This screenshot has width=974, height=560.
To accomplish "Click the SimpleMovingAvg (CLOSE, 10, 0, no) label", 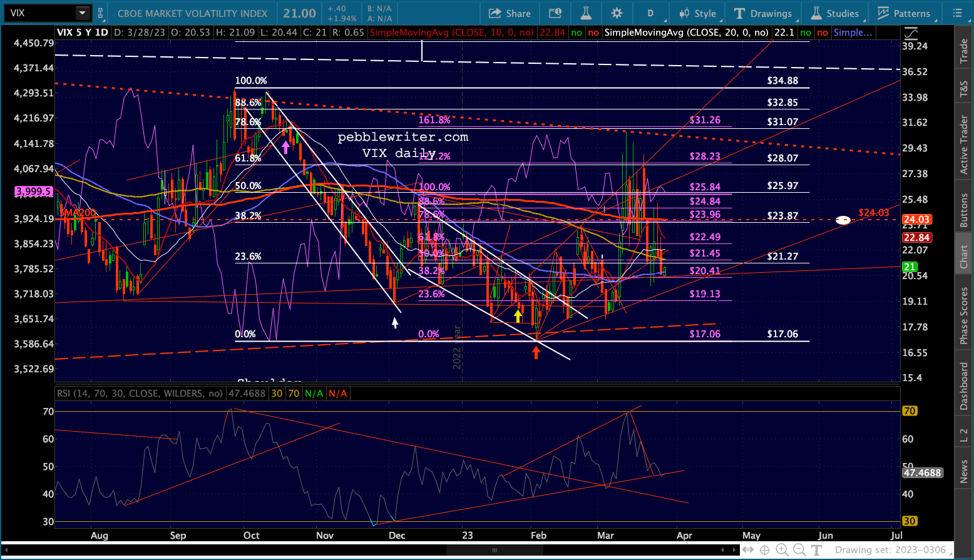I will (x=452, y=33).
